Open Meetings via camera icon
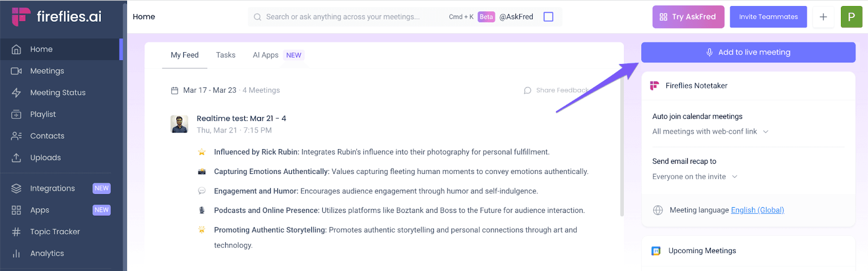This screenshot has height=271, width=868. point(16,71)
